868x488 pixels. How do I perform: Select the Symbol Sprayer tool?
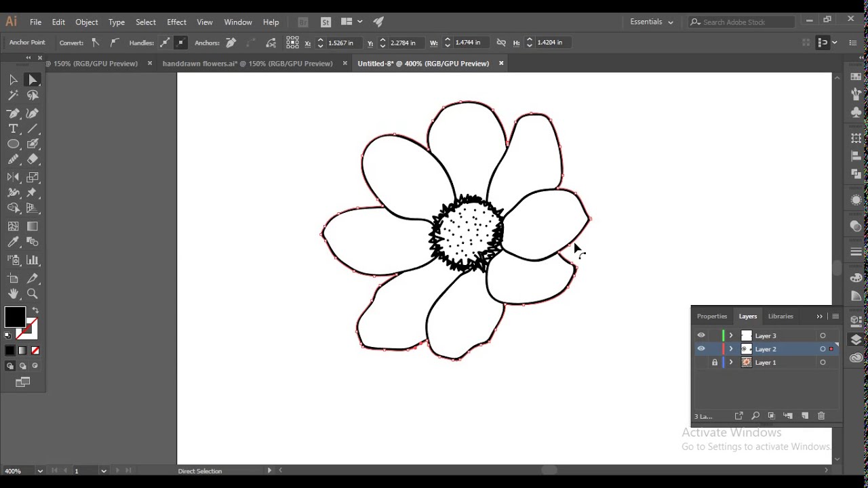(x=13, y=260)
